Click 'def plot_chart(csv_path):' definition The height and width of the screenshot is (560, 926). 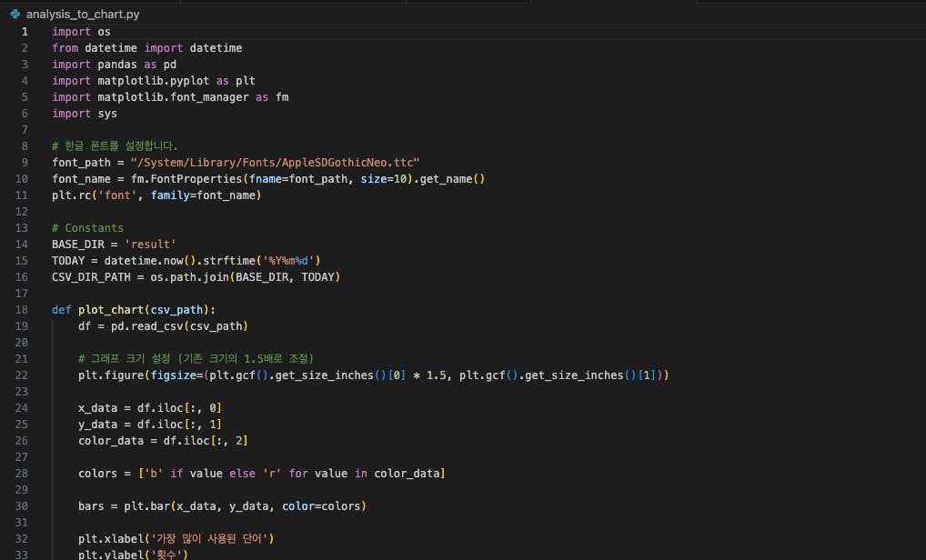(134, 310)
